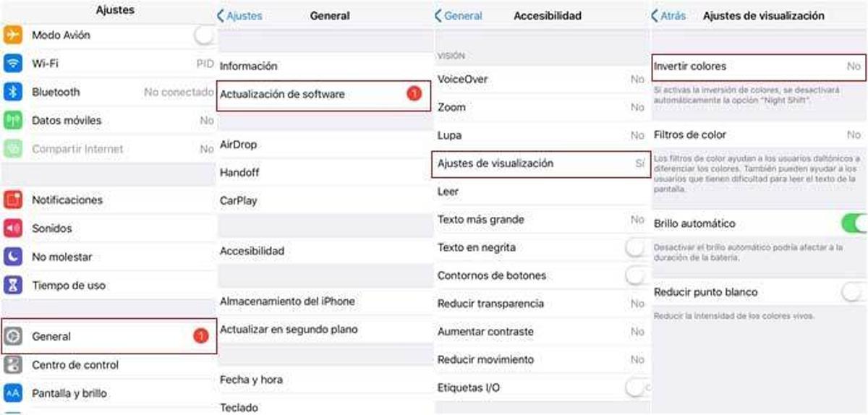868x415 pixels.
Task: Enable the Reducir punto blanco switch
Action: (x=854, y=292)
